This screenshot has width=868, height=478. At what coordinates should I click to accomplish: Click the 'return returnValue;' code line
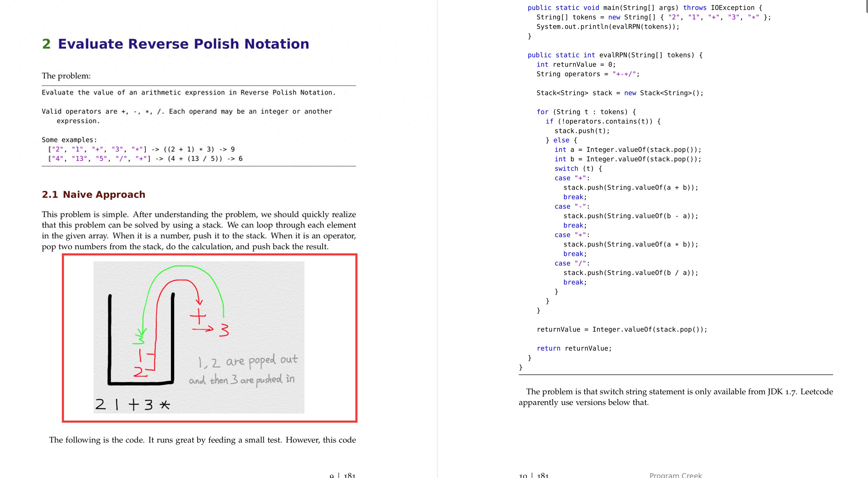click(574, 348)
